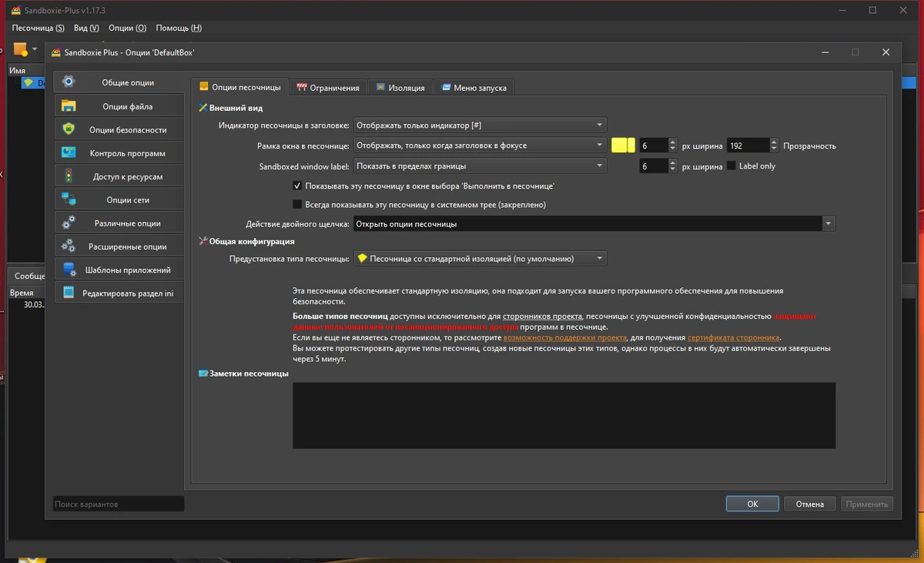924x563 pixels.
Task: Click the Отмена button
Action: 810,504
